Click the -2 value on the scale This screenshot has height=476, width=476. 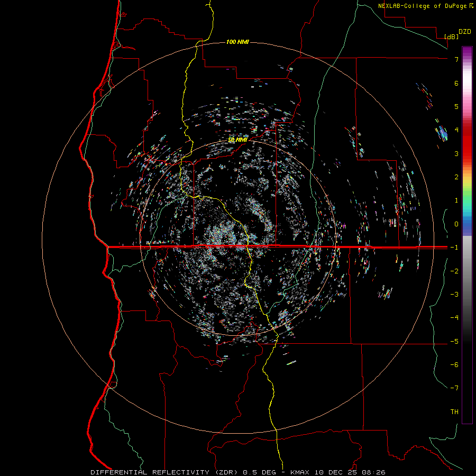click(454, 271)
